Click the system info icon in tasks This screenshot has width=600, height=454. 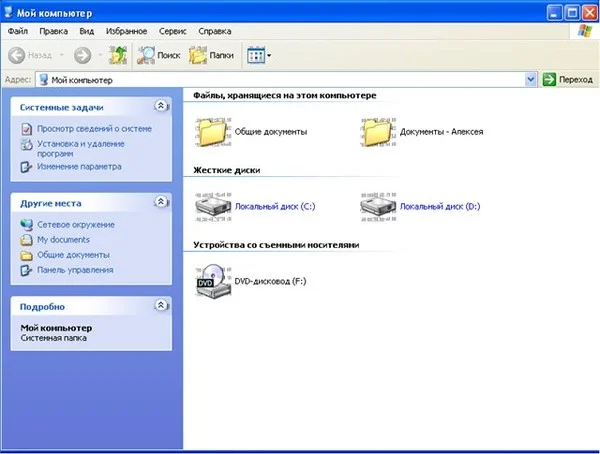[x=26, y=129]
